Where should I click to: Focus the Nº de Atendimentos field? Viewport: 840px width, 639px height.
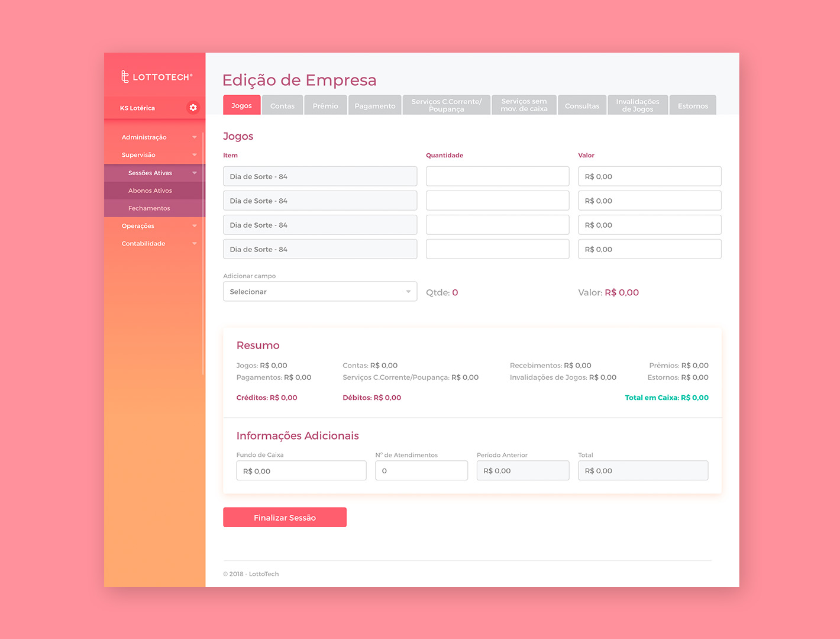click(x=421, y=471)
